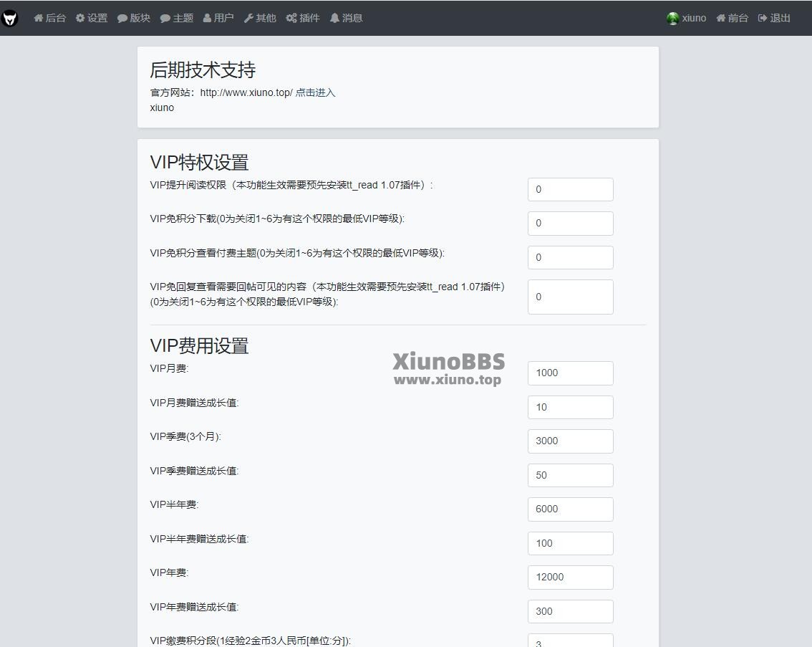The image size is (812, 647).
Task: Click the 消息 bell notifications item
Action: pos(346,18)
